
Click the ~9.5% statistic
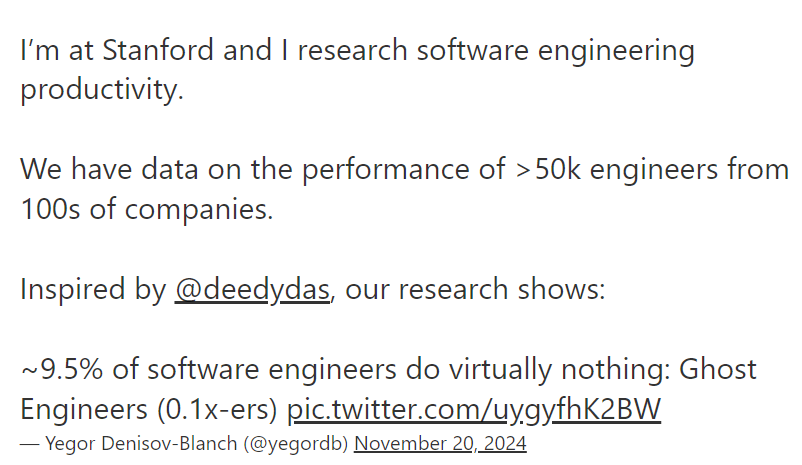pos(60,369)
